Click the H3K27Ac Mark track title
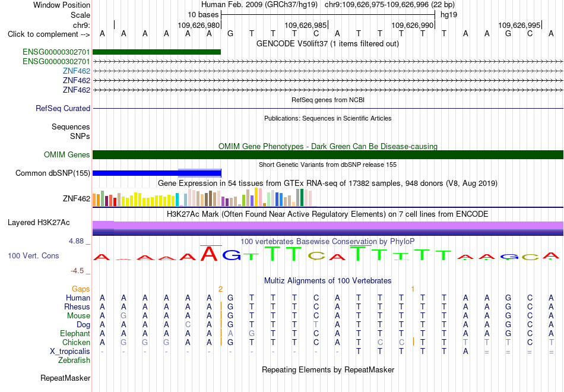Screen dimensions: 564x392 point(327,214)
